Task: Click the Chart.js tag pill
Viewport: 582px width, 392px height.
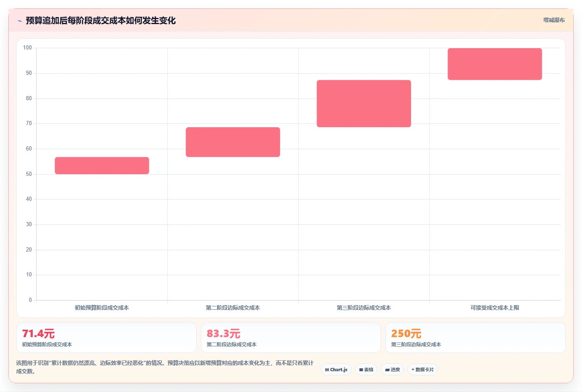Action: click(336, 370)
